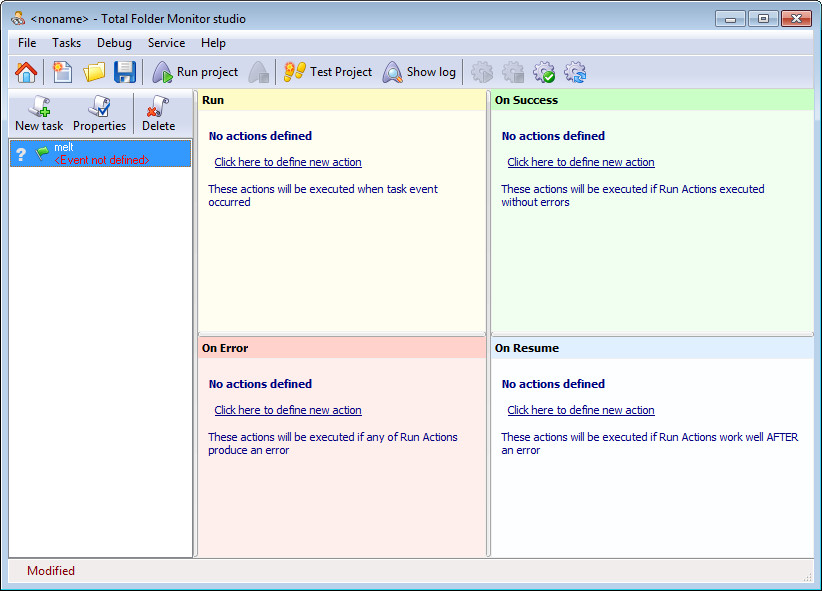Open the Service menu
The image size is (822, 591).
click(166, 43)
